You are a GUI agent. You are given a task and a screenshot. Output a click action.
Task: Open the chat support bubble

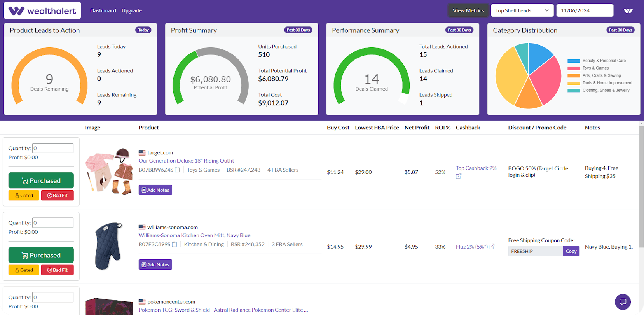click(623, 301)
